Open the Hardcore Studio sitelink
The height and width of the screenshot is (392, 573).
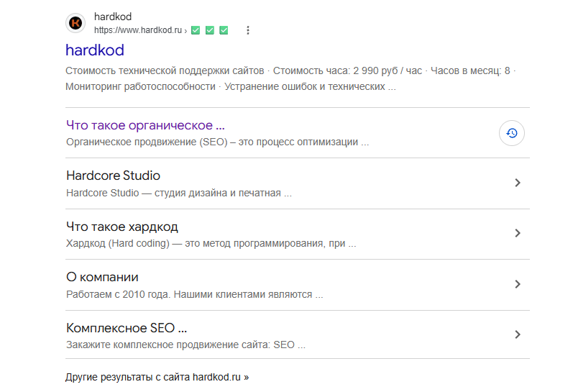click(114, 176)
